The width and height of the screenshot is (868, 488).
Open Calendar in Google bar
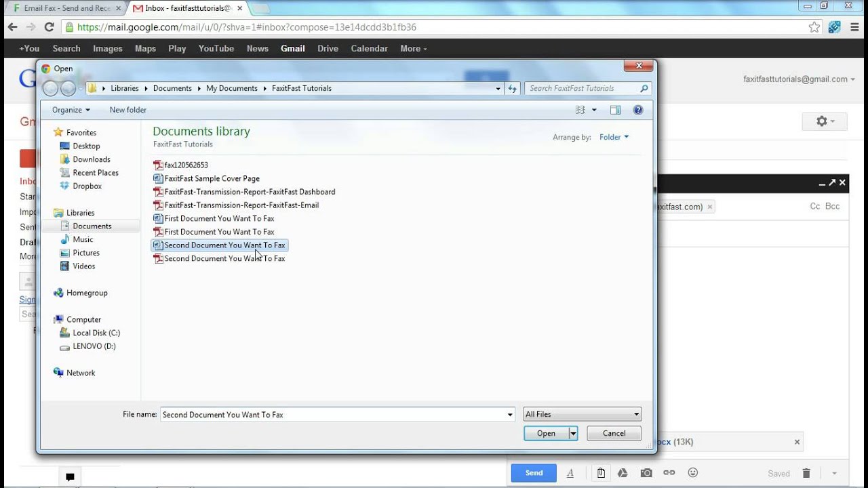[370, 48]
